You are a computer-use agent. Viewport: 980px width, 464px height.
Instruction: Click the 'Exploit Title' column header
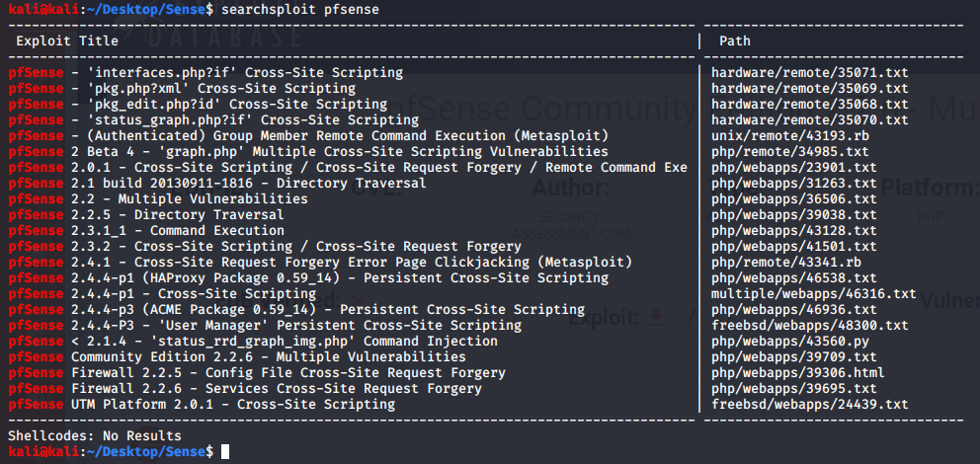67,40
